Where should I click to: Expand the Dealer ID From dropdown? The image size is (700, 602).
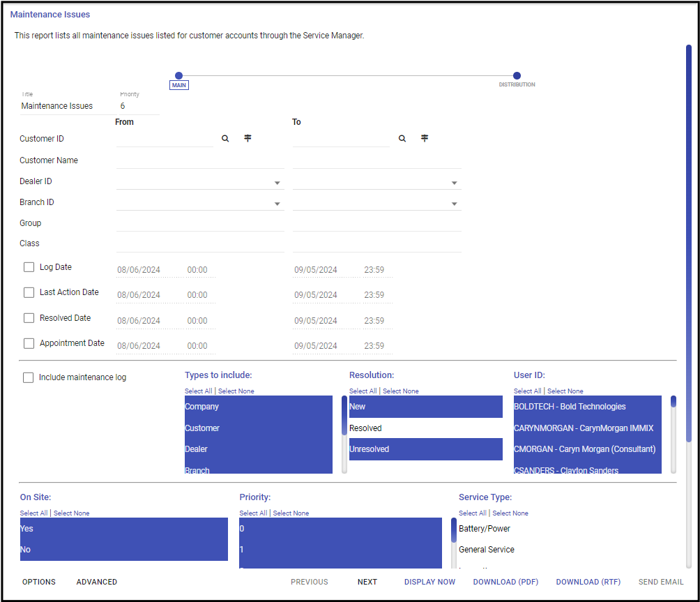277,183
